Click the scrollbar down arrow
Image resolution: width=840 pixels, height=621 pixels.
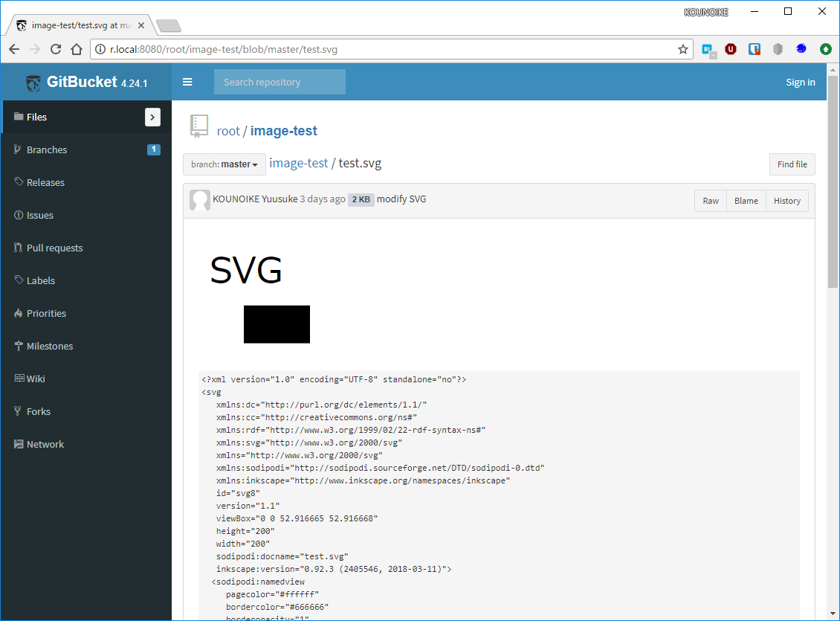tap(833, 614)
